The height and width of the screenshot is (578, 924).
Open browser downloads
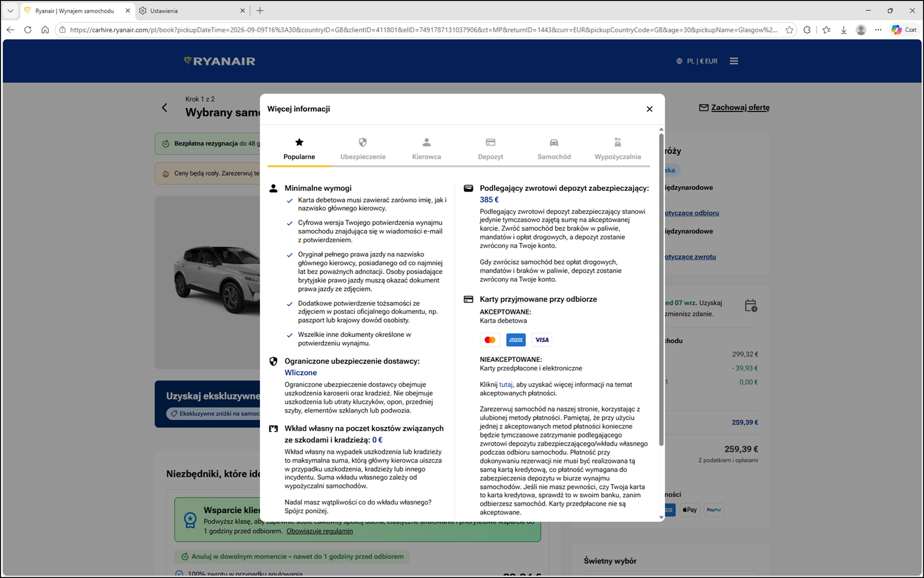844,29
